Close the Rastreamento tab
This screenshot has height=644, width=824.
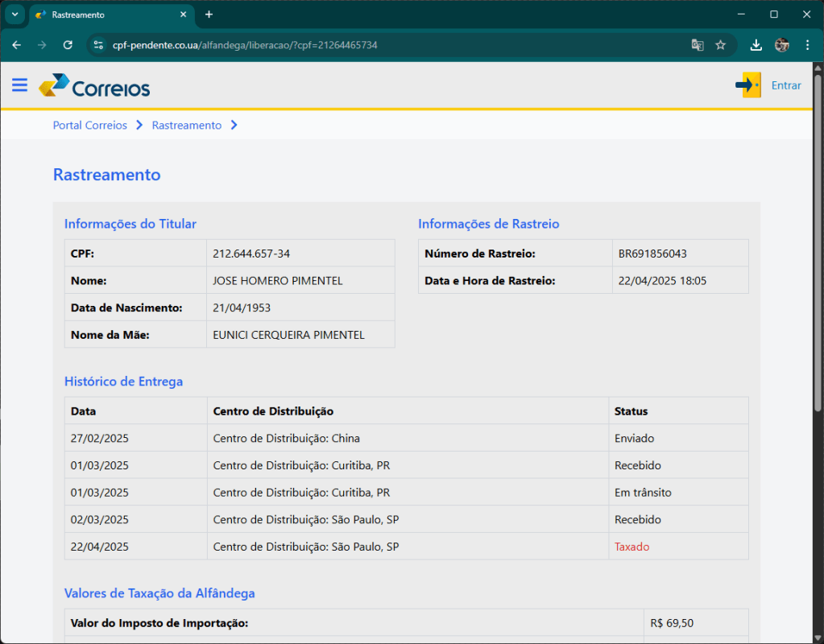point(184,14)
